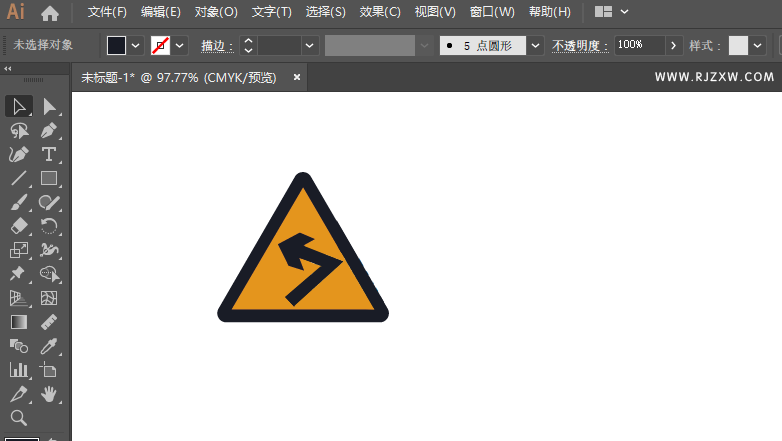The height and width of the screenshot is (441, 782).
Task: Open the 视图(V) menu
Action: coord(435,12)
